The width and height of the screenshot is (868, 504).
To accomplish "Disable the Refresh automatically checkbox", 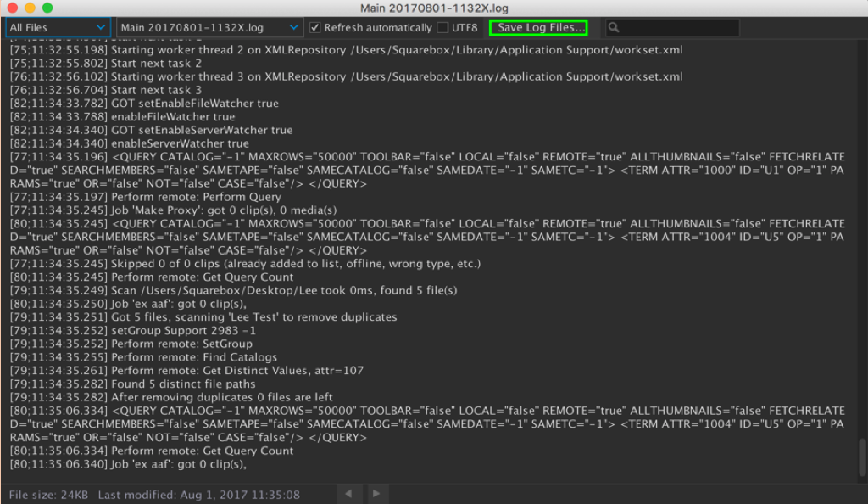I will coord(315,28).
